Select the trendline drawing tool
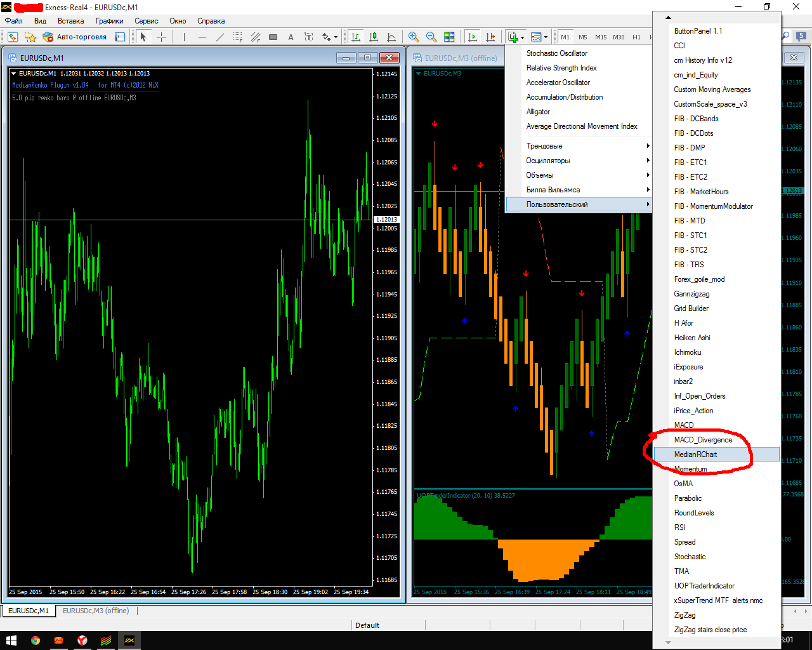812x650 pixels. pos(219,37)
